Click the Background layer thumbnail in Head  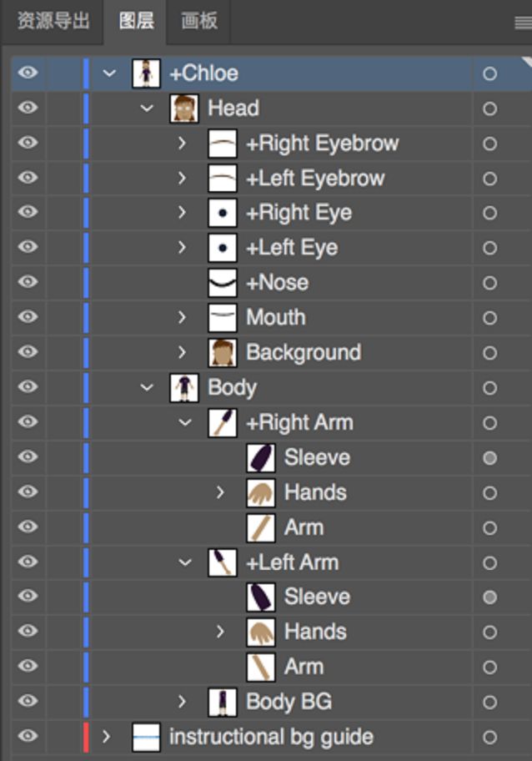click(x=222, y=353)
